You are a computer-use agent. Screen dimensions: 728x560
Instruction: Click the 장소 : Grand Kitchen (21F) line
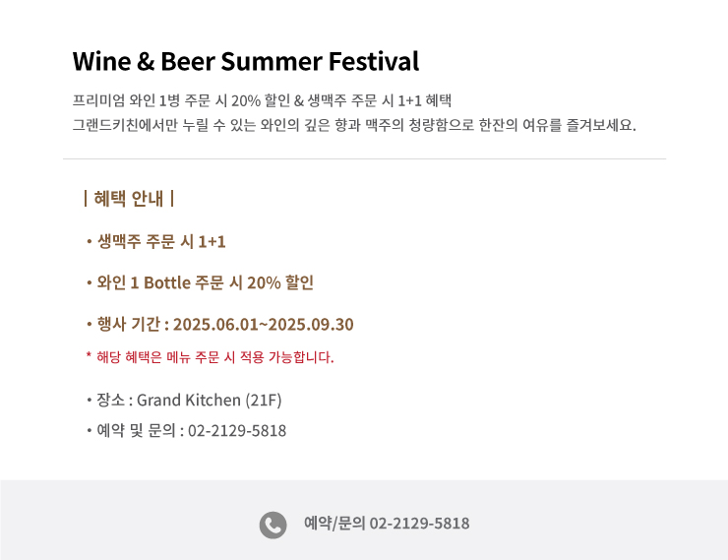point(184,400)
